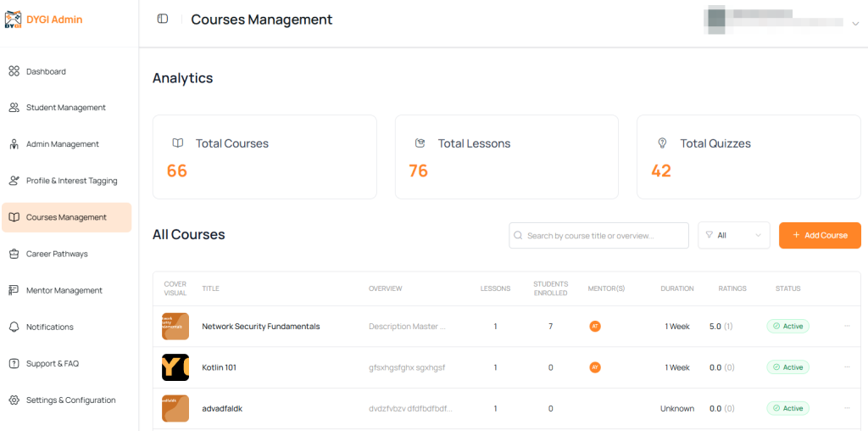The height and width of the screenshot is (431, 868).
Task: Open the Network Security Fundamentals course title
Action: pyautogui.click(x=260, y=327)
